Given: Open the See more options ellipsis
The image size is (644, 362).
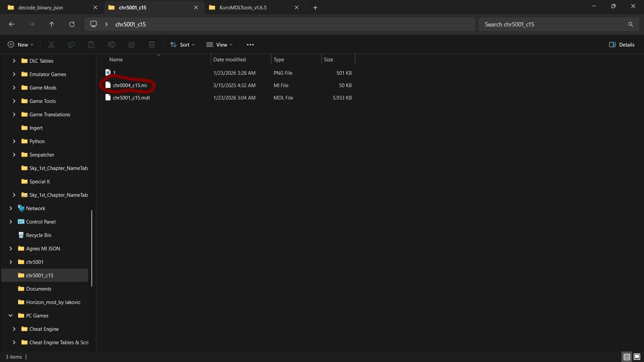Looking at the screenshot, I should point(250,45).
